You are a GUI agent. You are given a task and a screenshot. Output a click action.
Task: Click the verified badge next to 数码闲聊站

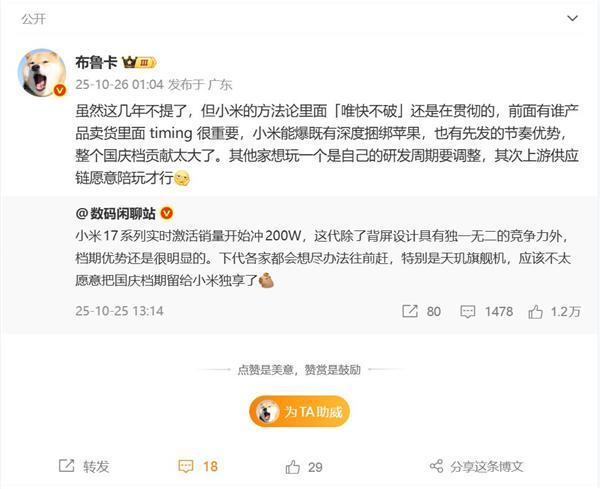point(166,213)
